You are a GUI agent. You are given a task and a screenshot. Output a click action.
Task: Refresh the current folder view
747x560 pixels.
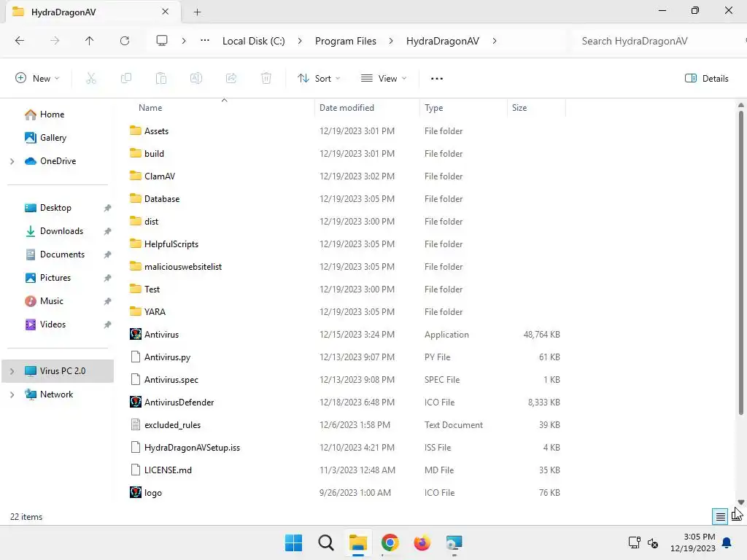(x=125, y=41)
